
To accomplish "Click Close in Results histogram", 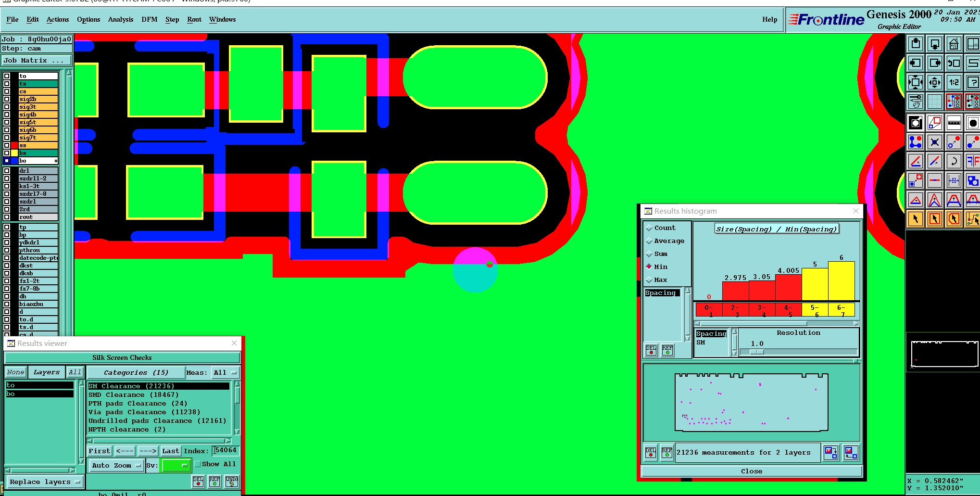I will click(x=752, y=471).
